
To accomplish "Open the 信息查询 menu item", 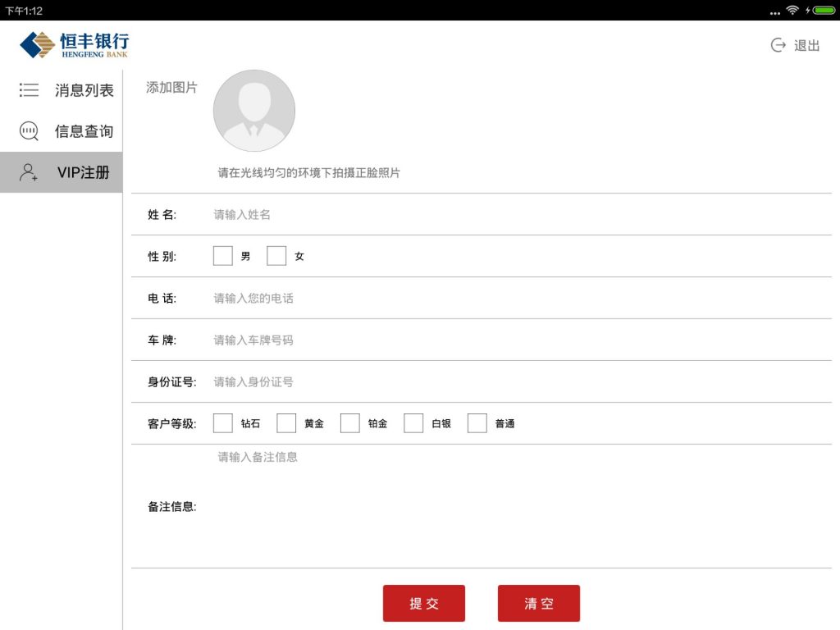I will click(x=84, y=131).
